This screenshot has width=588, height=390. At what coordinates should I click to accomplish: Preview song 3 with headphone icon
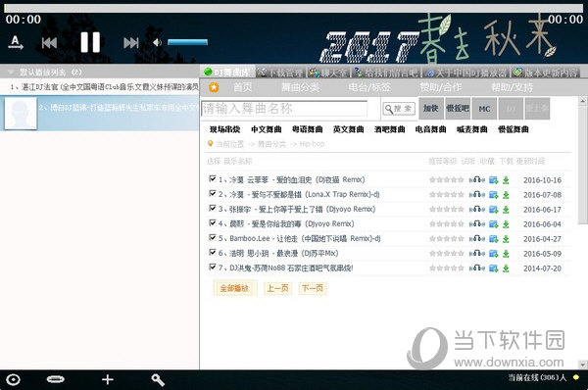(477, 210)
